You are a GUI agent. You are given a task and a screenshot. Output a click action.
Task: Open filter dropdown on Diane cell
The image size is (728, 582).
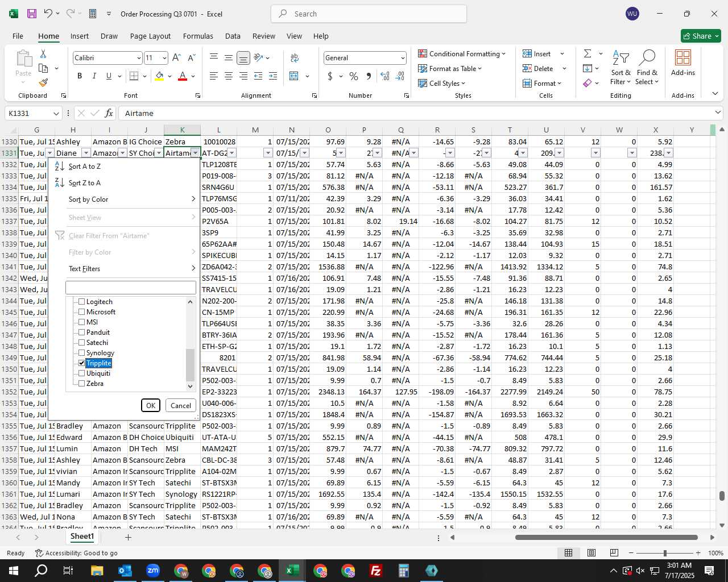tap(86, 153)
